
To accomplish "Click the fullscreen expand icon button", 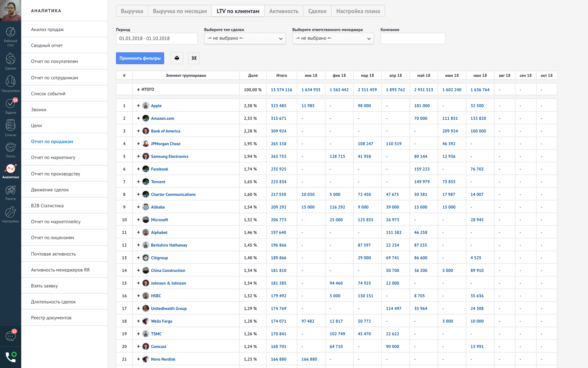I will 194,58.
